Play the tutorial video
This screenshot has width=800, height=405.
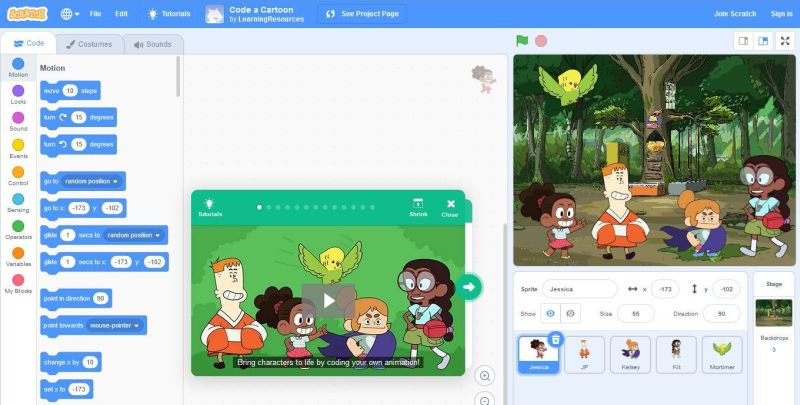coord(329,300)
